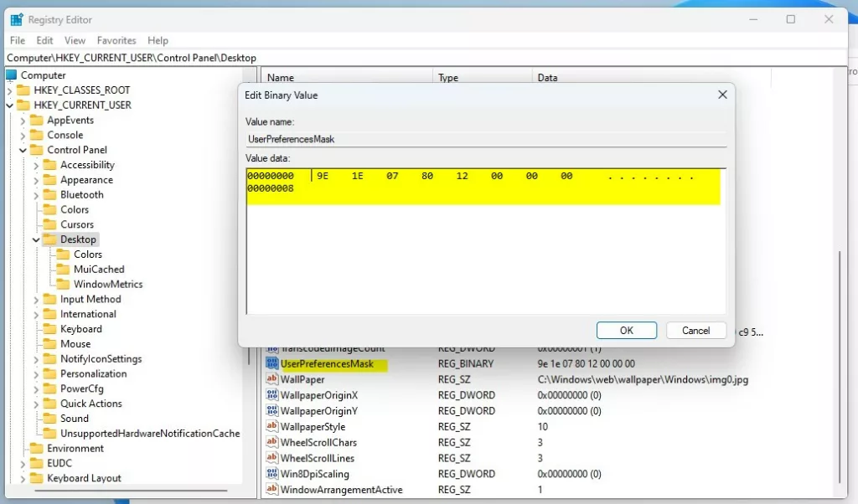Screen dimensions: 858x504
Task: Click the Value name field UserPreferencesMask
Action: (486, 139)
